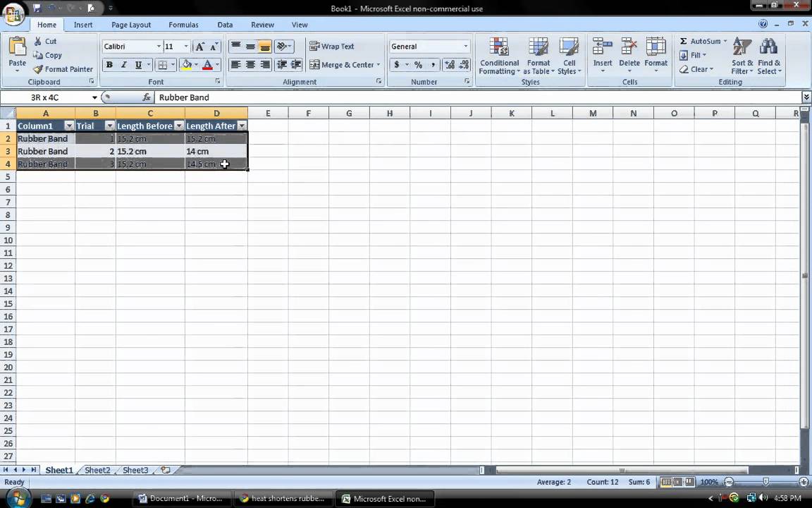Image resolution: width=812 pixels, height=508 pixels.
Task: Open the borders icon
Action: pyautogui.click(x=162, y=65)
